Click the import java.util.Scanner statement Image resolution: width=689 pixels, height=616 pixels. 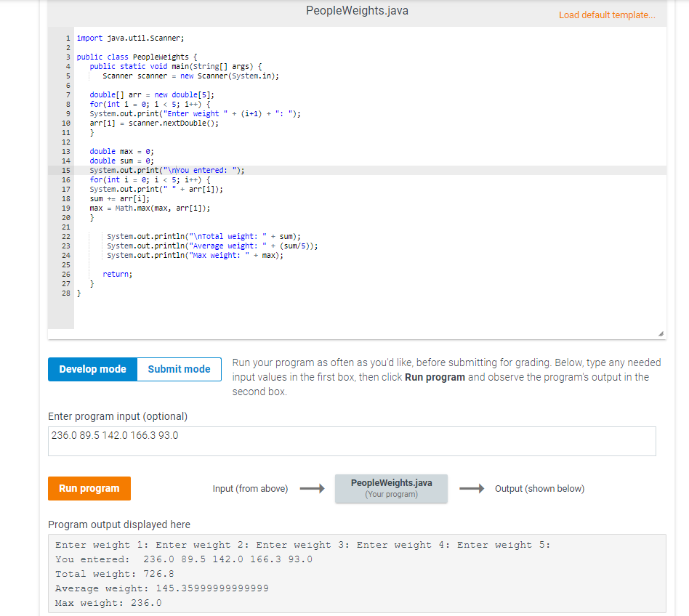point(129,38)
